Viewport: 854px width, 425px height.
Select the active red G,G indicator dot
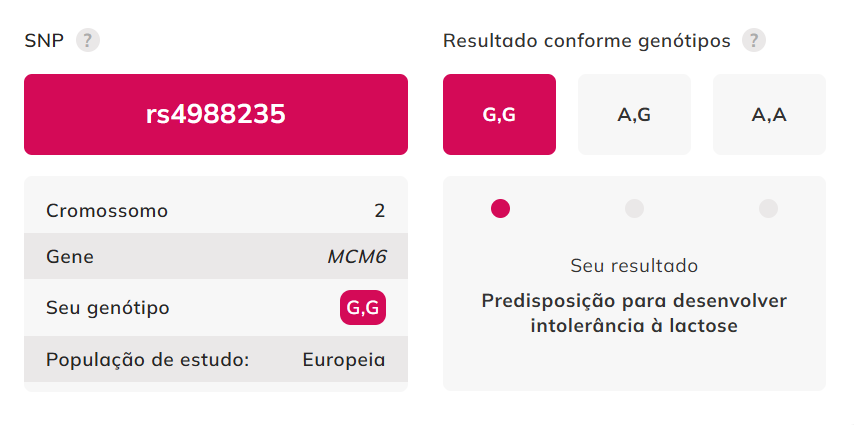pyautogui.click(x=500, y=208)
